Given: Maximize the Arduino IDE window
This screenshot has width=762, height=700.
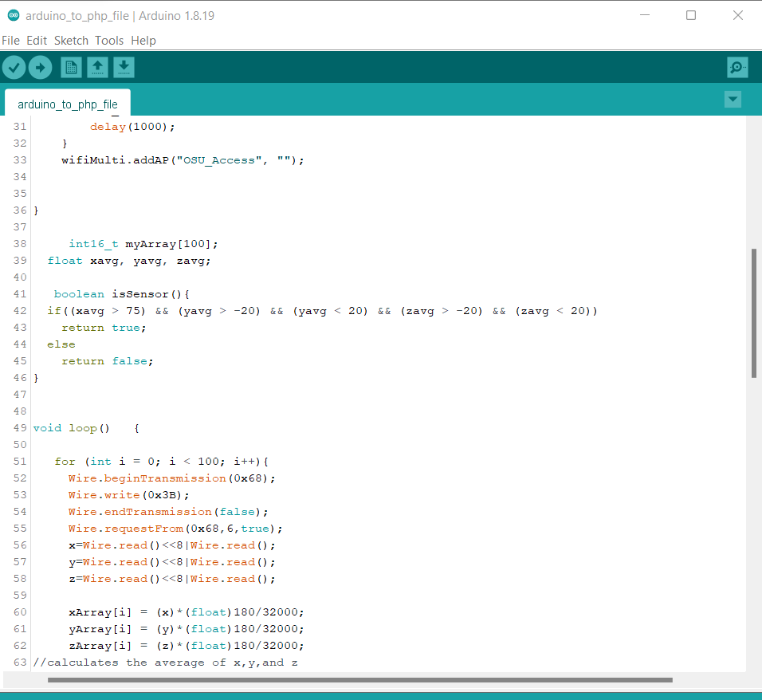Looking at the screenshot, I should coord(691,15).
